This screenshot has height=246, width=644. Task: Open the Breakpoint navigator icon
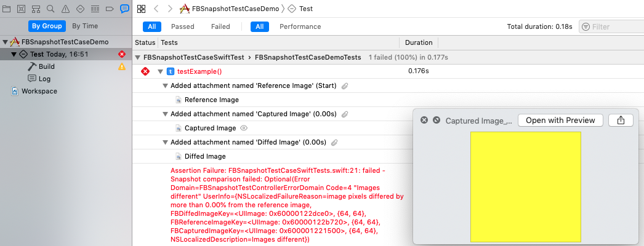[110, 9]
